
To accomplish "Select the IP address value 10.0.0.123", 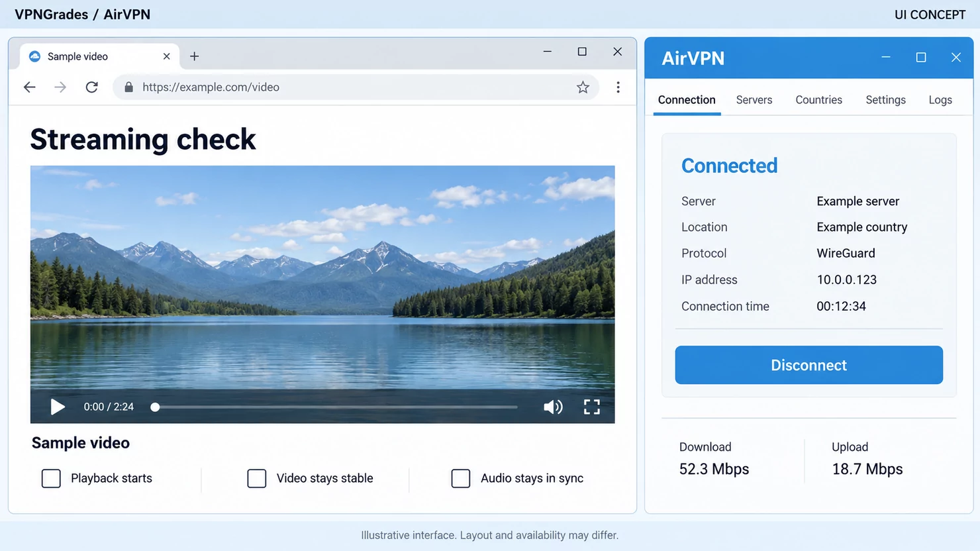I will pyautogui.click(x=847, y=279).
